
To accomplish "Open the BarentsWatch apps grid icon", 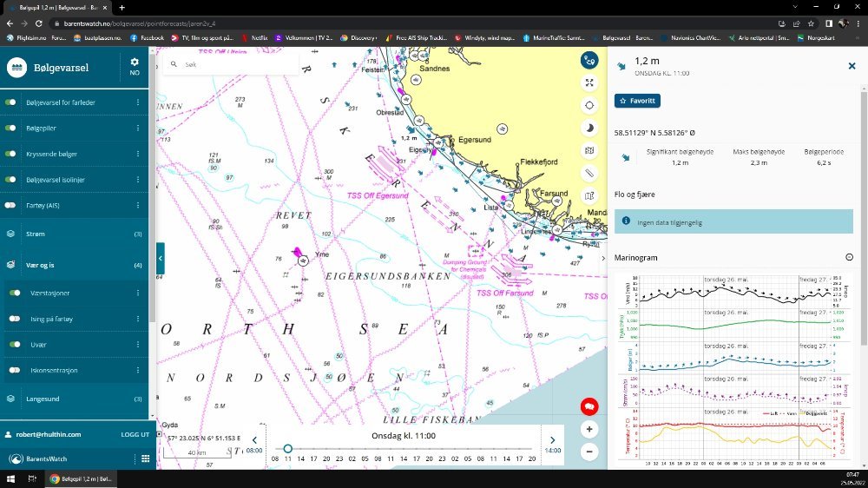I will click(x=146, y=458).
